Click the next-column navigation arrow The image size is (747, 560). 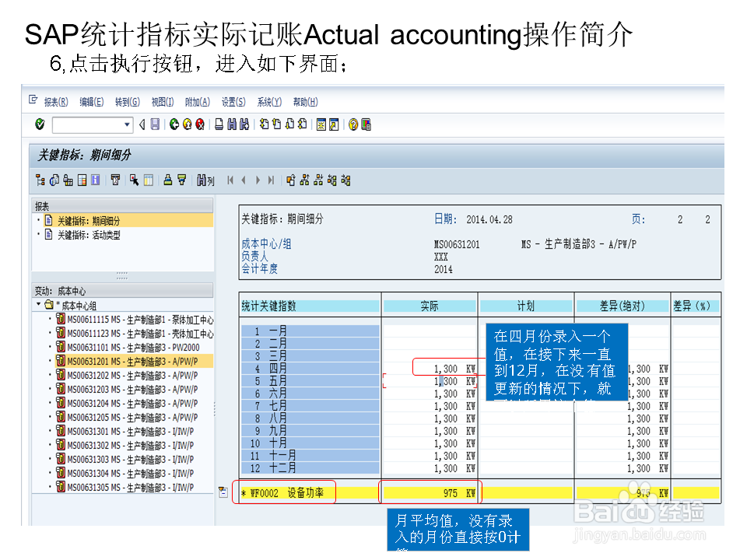(x=258, y=180)
